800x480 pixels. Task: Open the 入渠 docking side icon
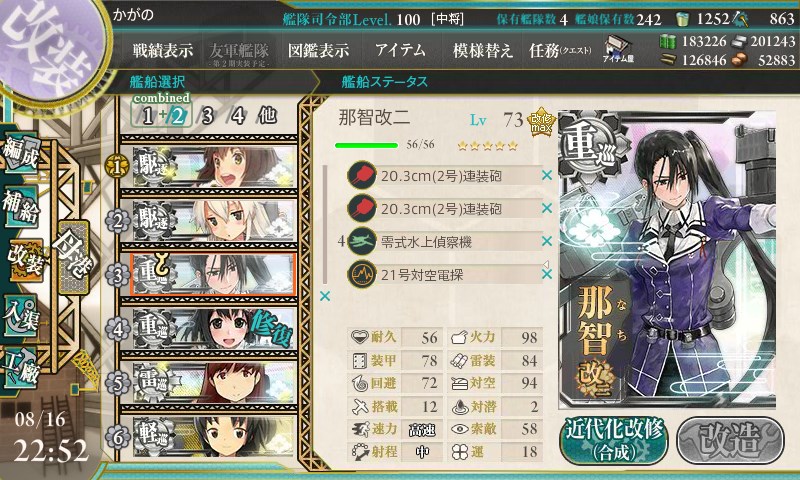point(20,314)
